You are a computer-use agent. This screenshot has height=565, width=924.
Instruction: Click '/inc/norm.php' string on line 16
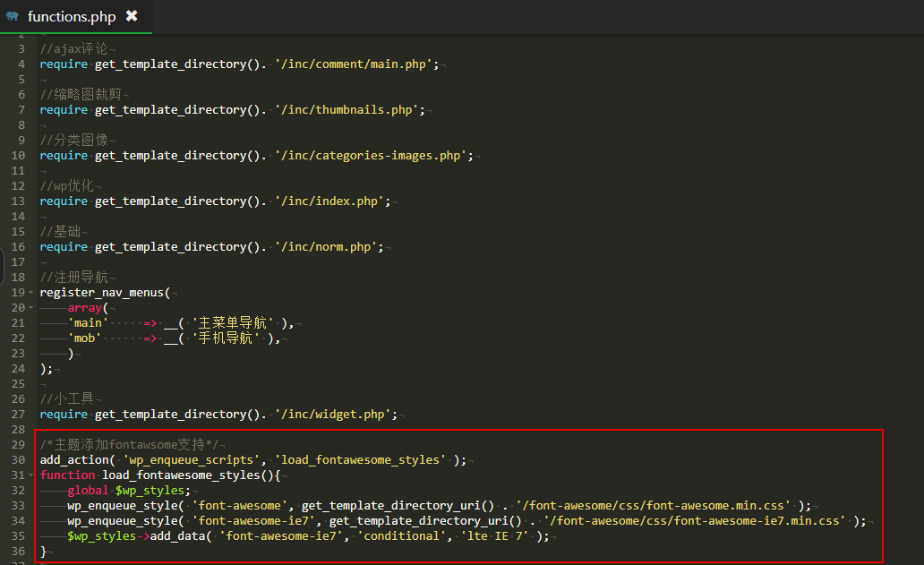(326, 246)
